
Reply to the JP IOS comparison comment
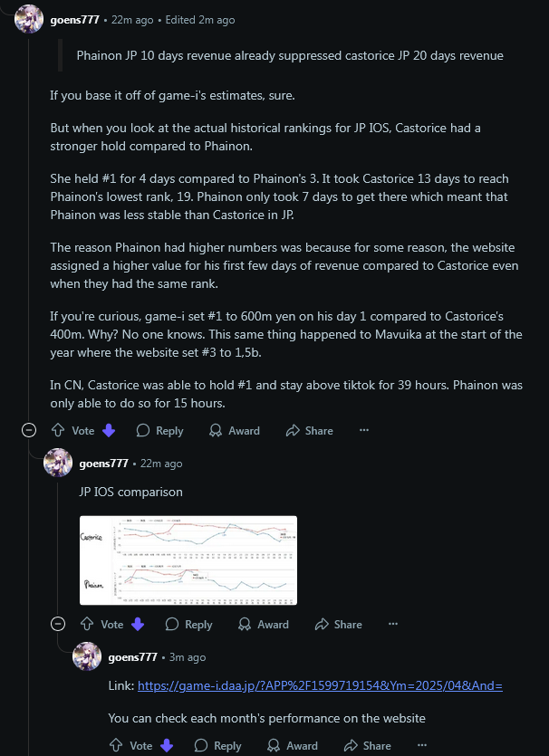[x=188, y=625]
